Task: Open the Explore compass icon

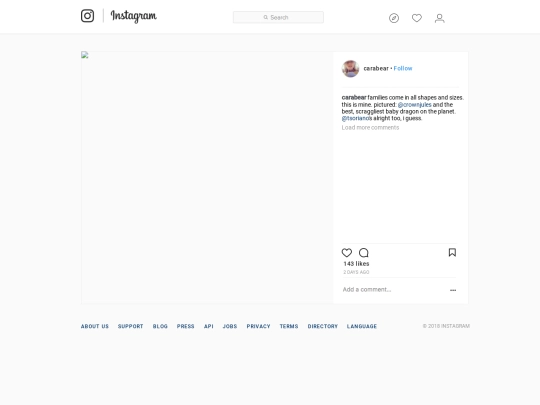Action: coord(394,18)
